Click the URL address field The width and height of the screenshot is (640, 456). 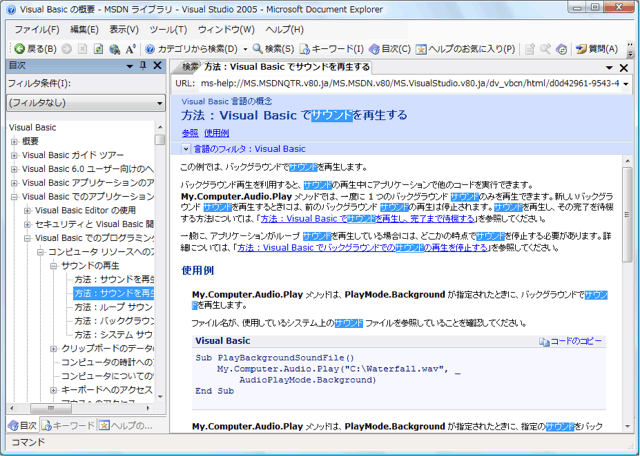point(410,83)
